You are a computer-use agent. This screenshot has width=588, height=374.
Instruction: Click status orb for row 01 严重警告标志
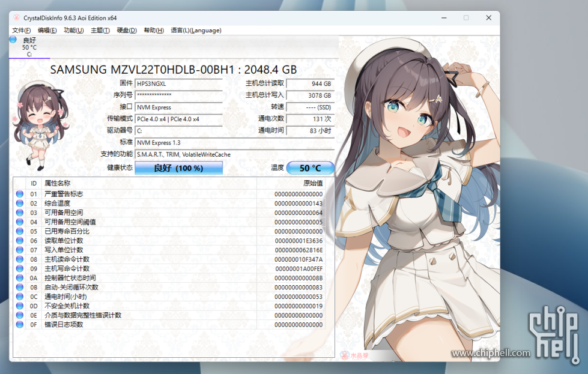[19, 194]
